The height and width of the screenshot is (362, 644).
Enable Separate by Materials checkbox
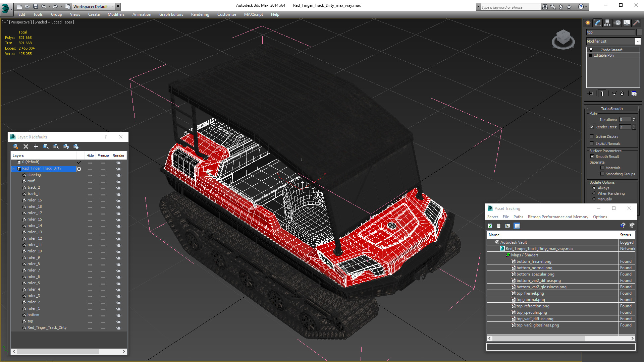coord(602,168)
